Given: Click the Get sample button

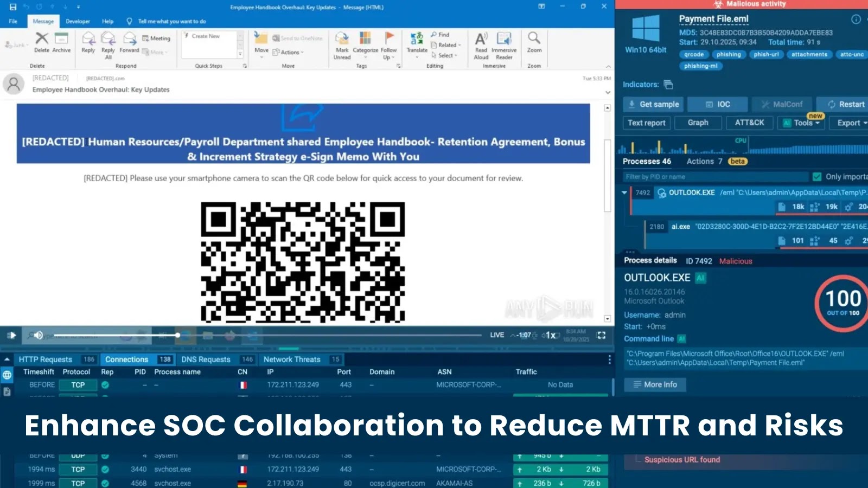Looking at the screenshot, I should click(653, 104).
